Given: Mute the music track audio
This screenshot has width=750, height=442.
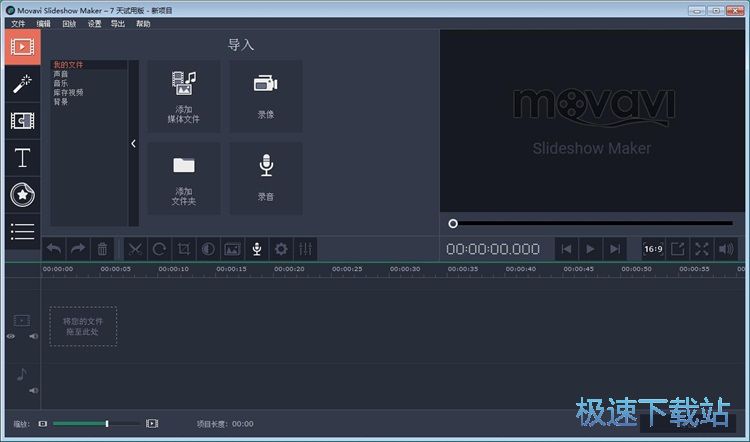Looking at the screenshot, I should 33,391.
